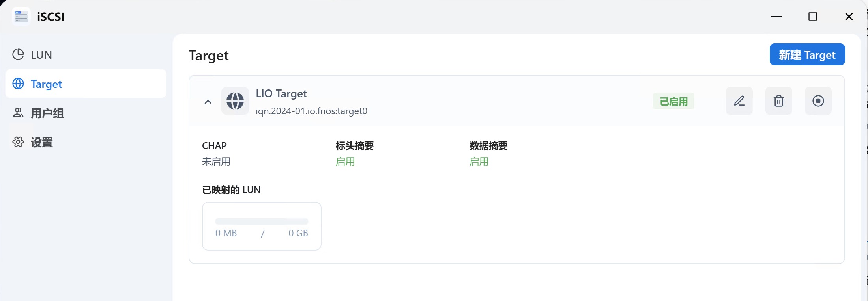
Task: Maximize the iSCSI window
Action: pos(813,17)
